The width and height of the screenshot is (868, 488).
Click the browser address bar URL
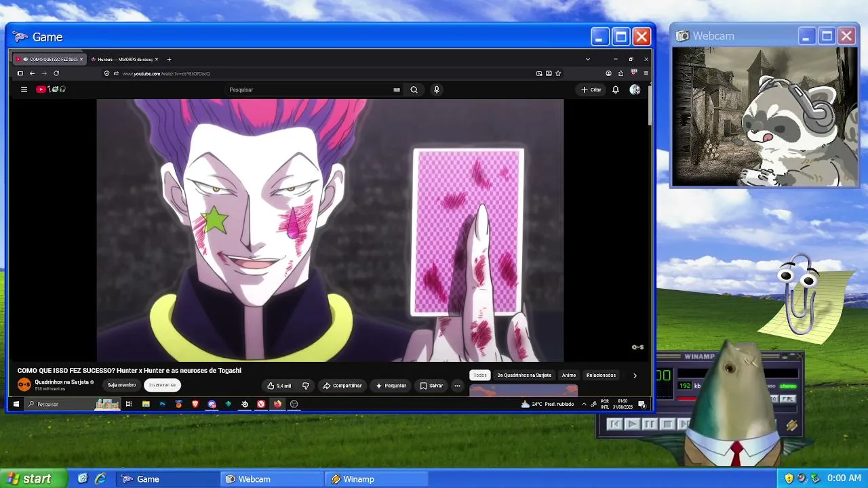click(166, 73)
